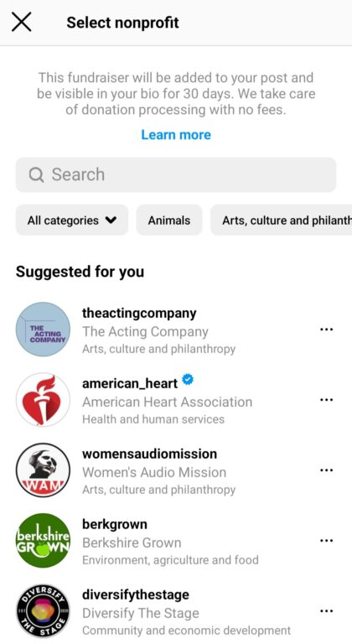Viewport: 352px width, 644px height.
Task: Filter by Arts, culture and philanthropy chip
Action: coord(282,221)
